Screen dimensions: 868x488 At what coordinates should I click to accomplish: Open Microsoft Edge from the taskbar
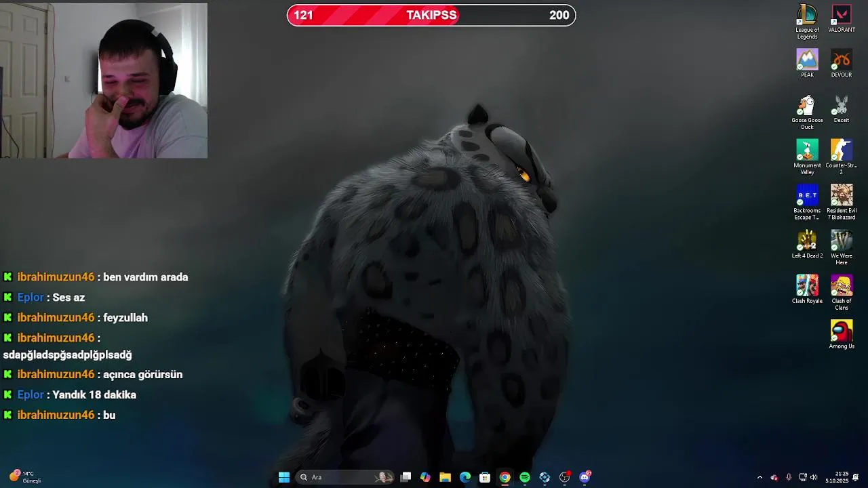[465, 477]
